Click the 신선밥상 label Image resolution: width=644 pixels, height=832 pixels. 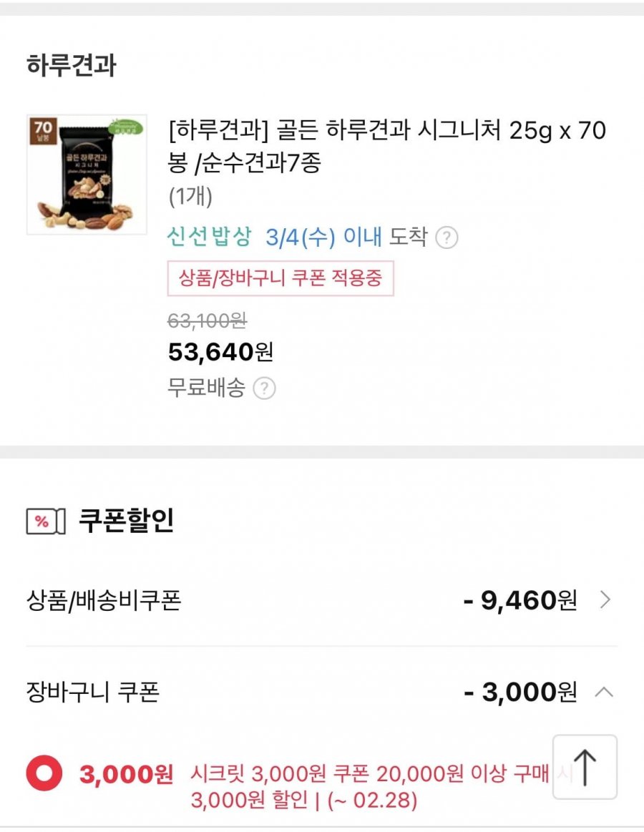pos(209,237)
